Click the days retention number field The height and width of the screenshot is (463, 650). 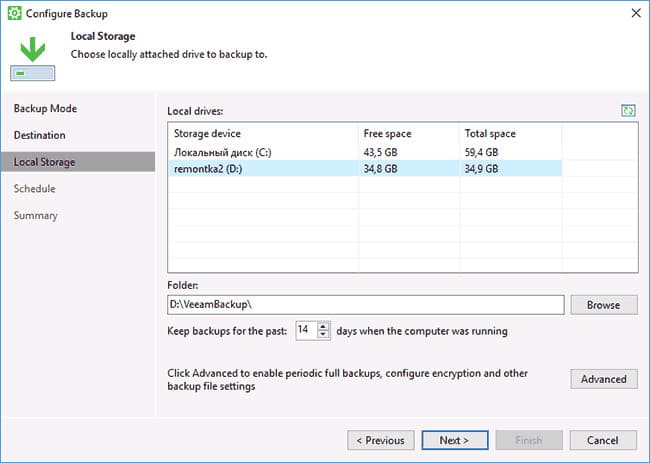[306, 330]
